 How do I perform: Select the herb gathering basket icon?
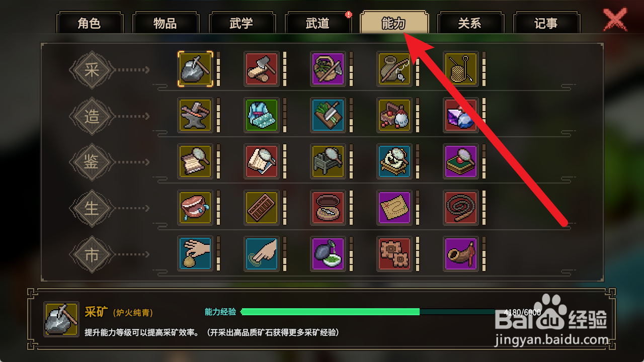click(x=328, y=69)
